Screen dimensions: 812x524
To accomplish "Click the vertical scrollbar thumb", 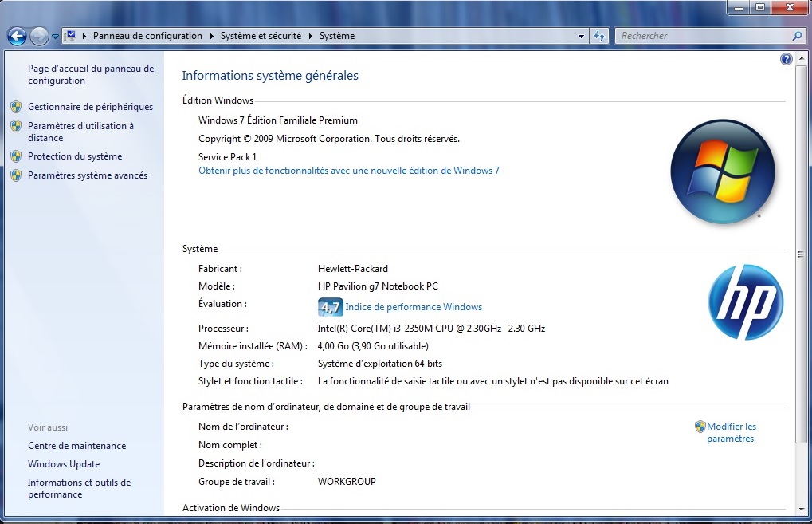I will [x=802, y=254].
